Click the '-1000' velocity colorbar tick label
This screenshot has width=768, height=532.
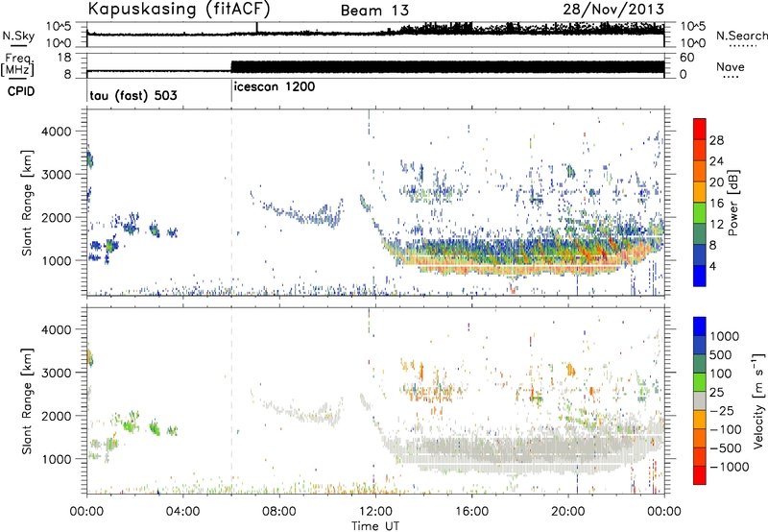coord(729,467)
